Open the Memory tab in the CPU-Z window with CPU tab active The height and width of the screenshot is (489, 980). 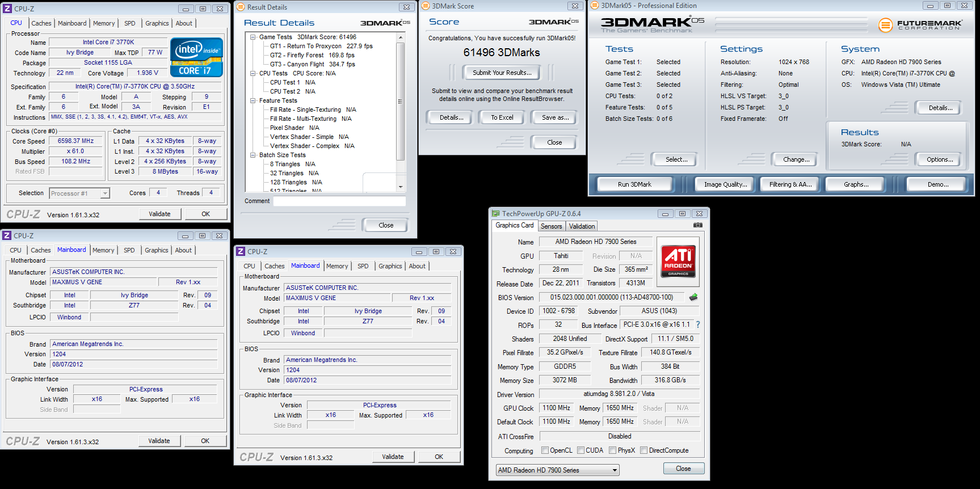pyautogui.click(x=104, y=23)
